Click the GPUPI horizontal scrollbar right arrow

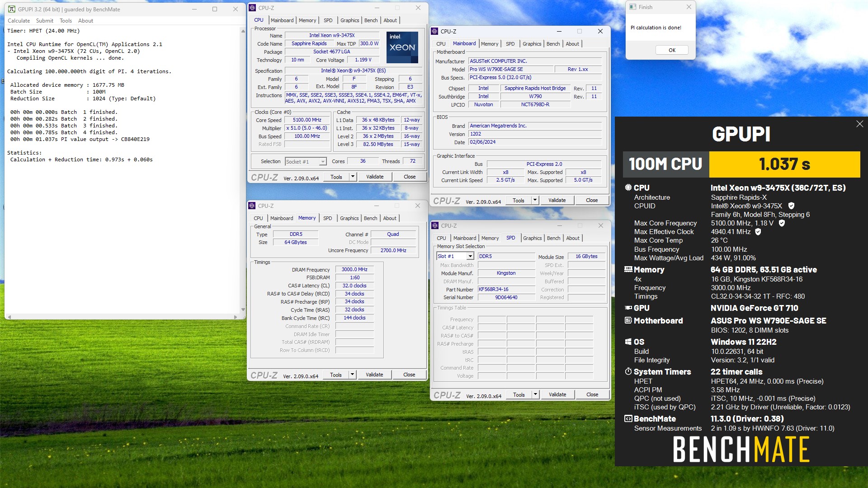[x=236, y=317]
